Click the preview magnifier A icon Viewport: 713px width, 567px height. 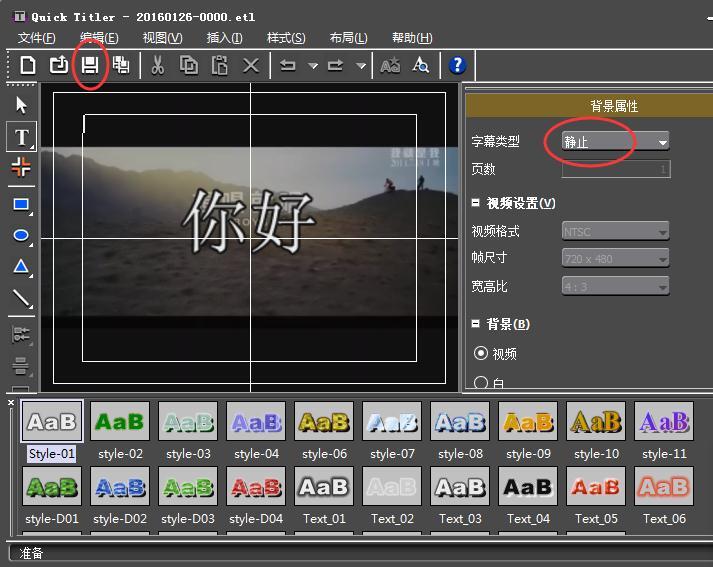421,65
